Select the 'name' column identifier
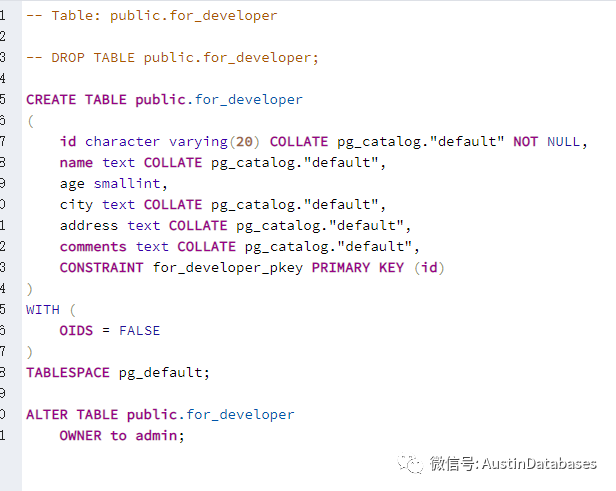The width and height of the screenshot is (616, 491). coord(76,163)
